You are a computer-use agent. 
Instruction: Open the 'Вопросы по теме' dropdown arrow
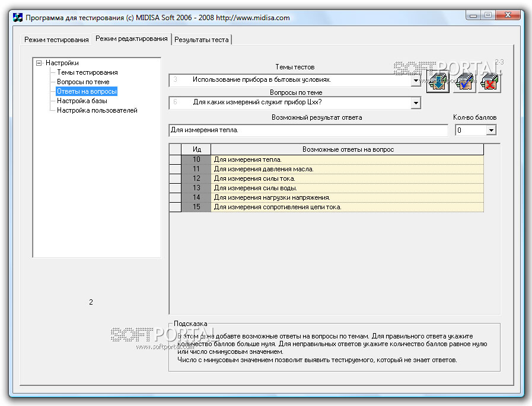click(416, 103)
